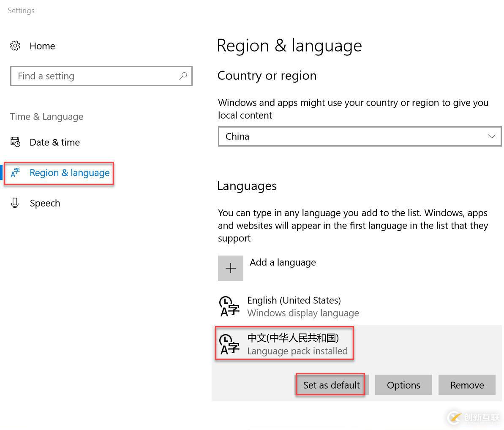Screen dimensions: 504x430
Task: Select English as Windows display language
Action: coord(294,306)
